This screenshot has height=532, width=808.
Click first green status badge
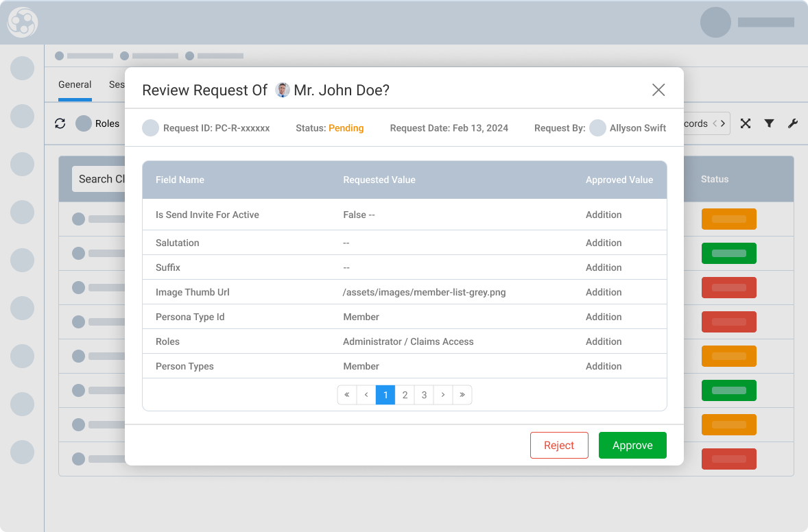click(x=728, y=253)
